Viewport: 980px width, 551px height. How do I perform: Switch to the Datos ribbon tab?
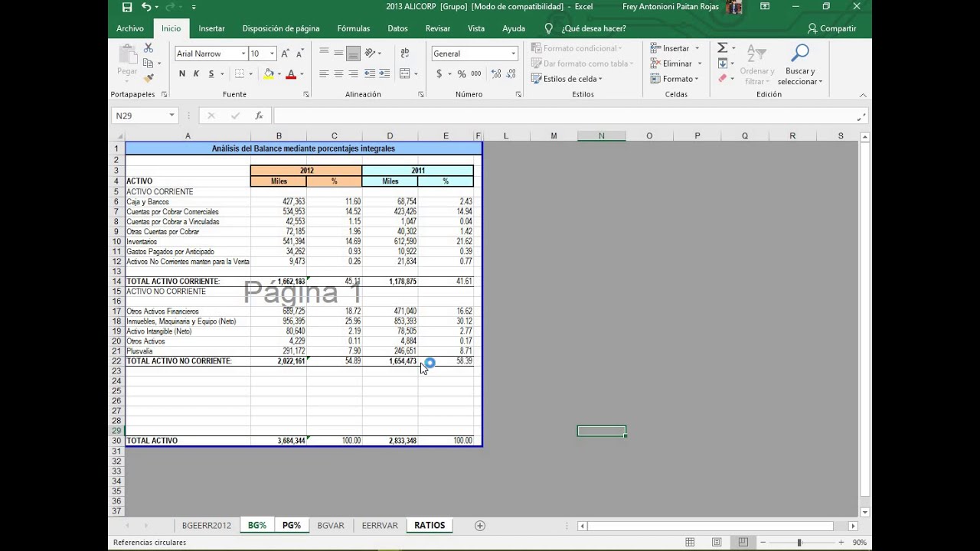tap(397, 28)
